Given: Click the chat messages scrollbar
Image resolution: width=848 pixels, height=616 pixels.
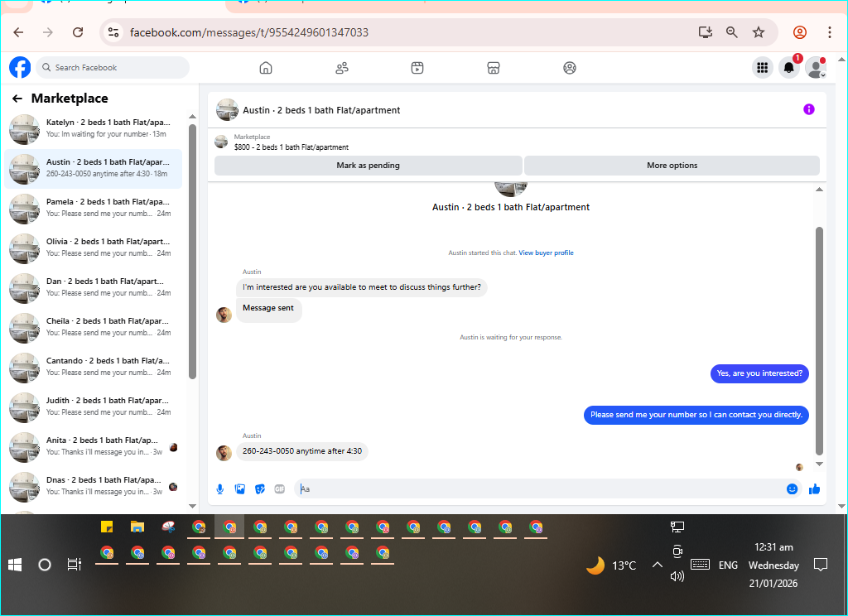Looking at the screenshot, I should pos(819,341).
